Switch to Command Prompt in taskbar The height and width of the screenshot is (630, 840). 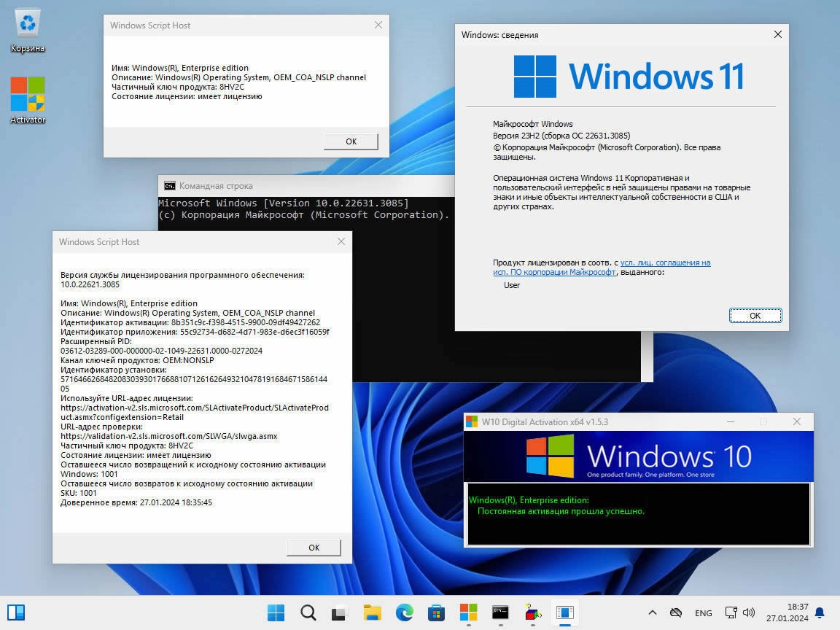pyautogui.click(x=500, y=612)
